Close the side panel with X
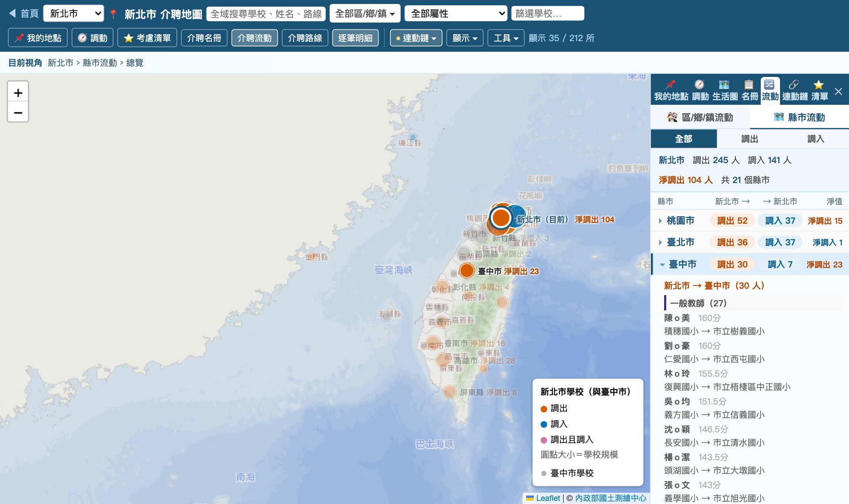This screenshot has height=504, width=849. click(x=838, y=92)
